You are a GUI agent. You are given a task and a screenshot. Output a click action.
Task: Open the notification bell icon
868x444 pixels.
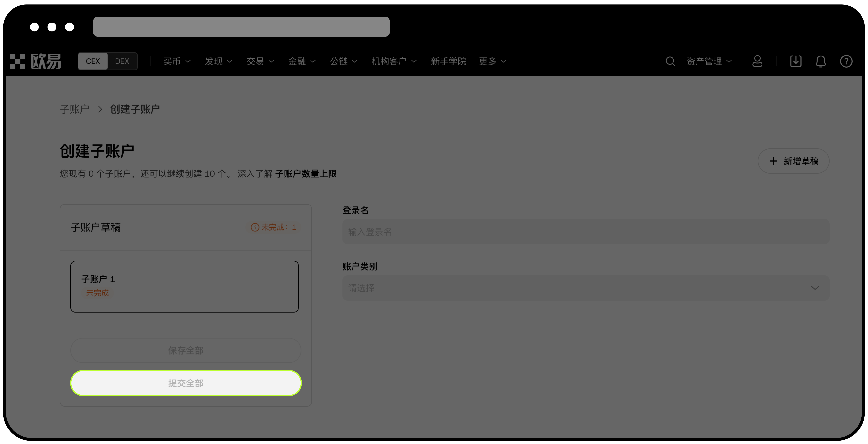pyautogui.click(x=821, y=61)
